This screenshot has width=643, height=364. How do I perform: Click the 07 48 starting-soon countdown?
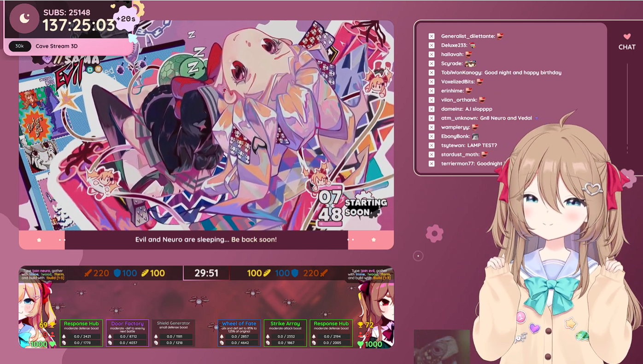(x=331, y=206)
